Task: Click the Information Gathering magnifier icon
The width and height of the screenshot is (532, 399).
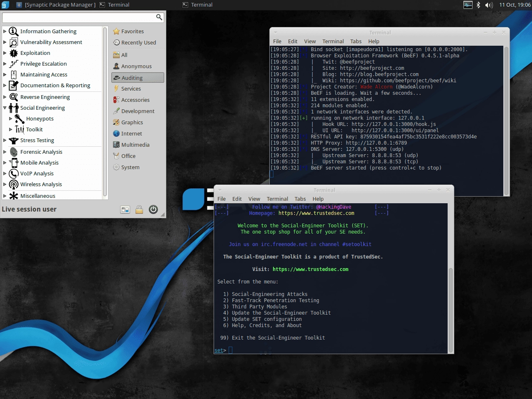Action: [13, 31]
